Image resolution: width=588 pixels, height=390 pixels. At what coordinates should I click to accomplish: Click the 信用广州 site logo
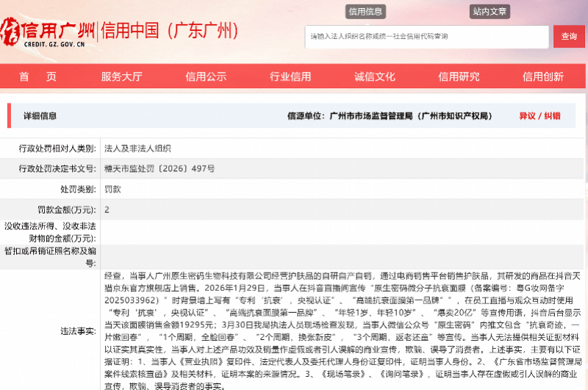46,32
